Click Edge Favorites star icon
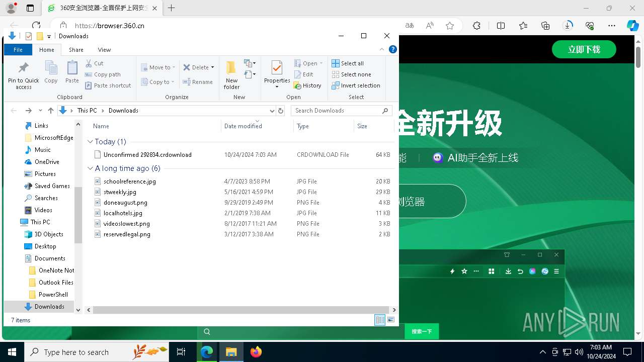This screenshot has height=362, width=644. (450, 26)
